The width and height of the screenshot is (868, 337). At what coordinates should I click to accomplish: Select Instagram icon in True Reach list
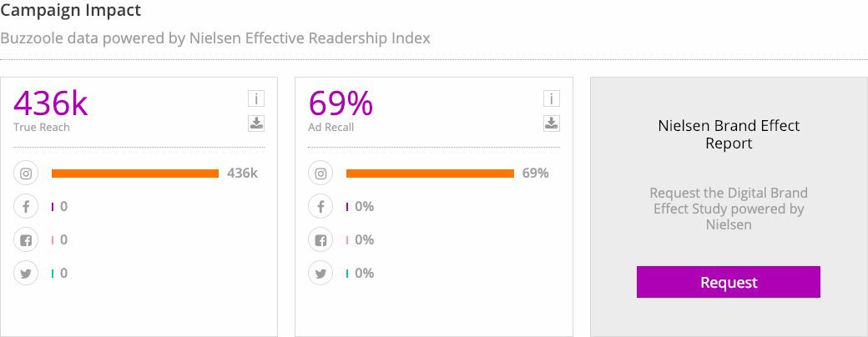pos(26,174)
